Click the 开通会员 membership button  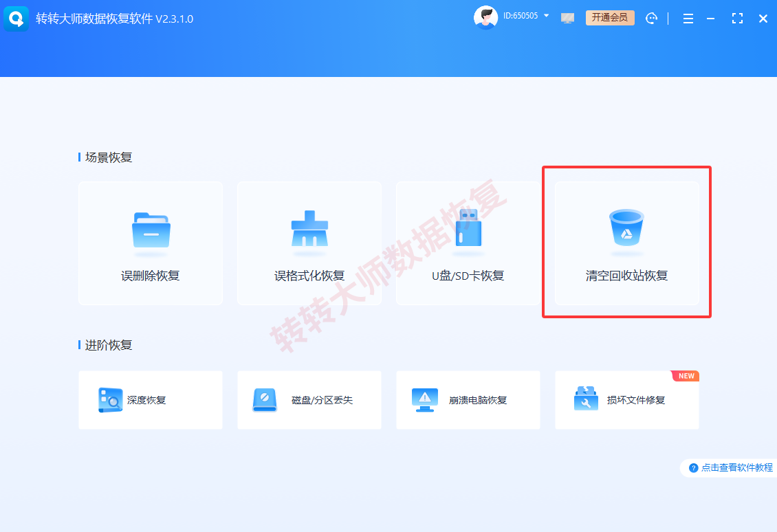pyautogui.click(x=610, y=18)
